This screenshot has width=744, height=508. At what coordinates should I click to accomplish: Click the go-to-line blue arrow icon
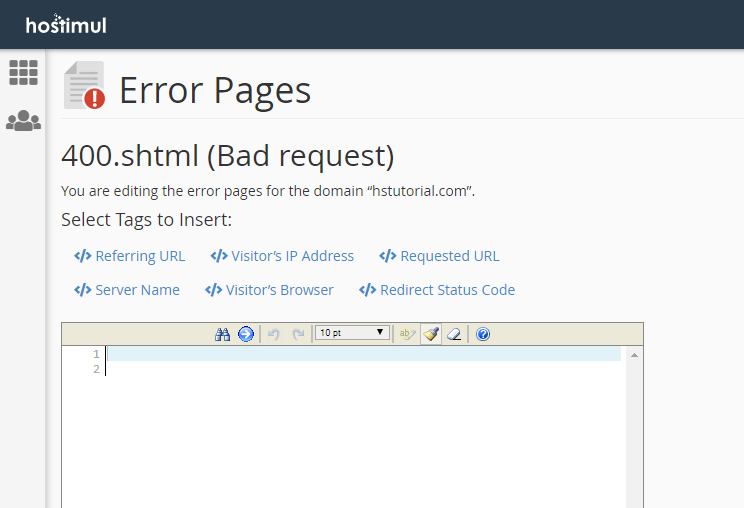pos(246,334)
